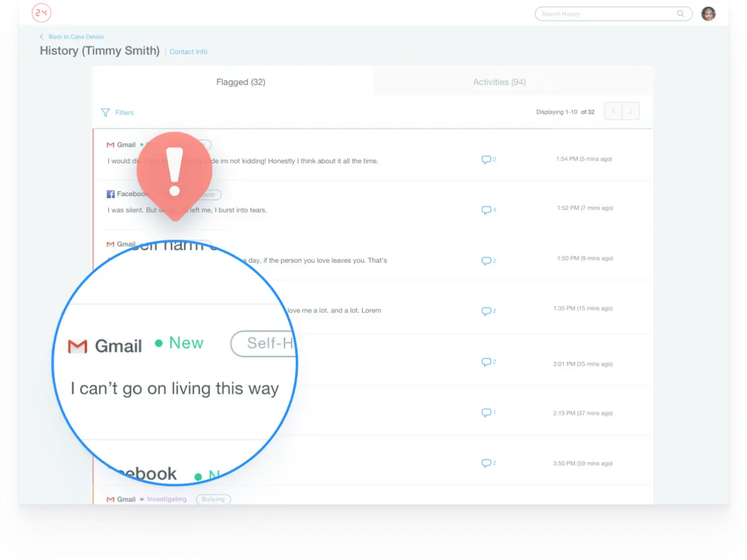Image resolution: width=747 pixels, height=560 pixels.
Task: Open the Filters funnel icon
Action: [x=105, y=112]
